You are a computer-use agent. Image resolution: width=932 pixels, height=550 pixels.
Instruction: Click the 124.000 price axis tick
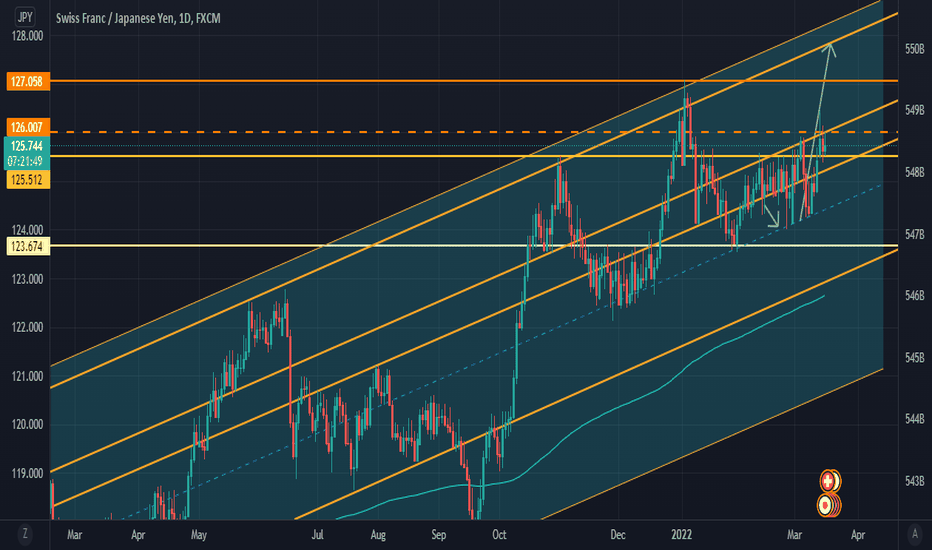click(27, 230)
